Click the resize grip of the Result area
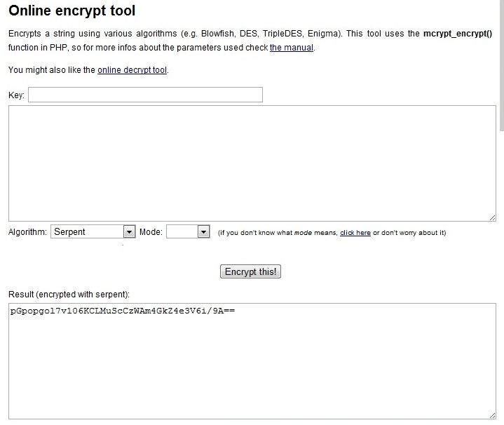 point(492,415)
